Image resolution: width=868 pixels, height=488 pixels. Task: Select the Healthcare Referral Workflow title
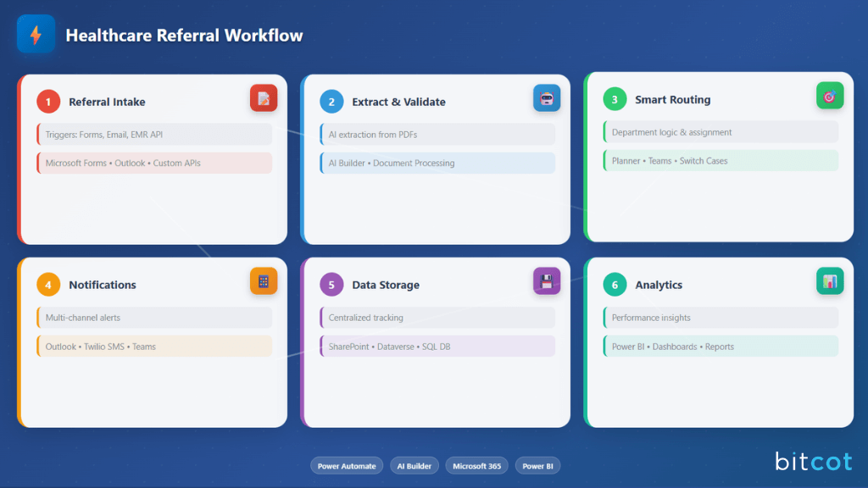183,36
